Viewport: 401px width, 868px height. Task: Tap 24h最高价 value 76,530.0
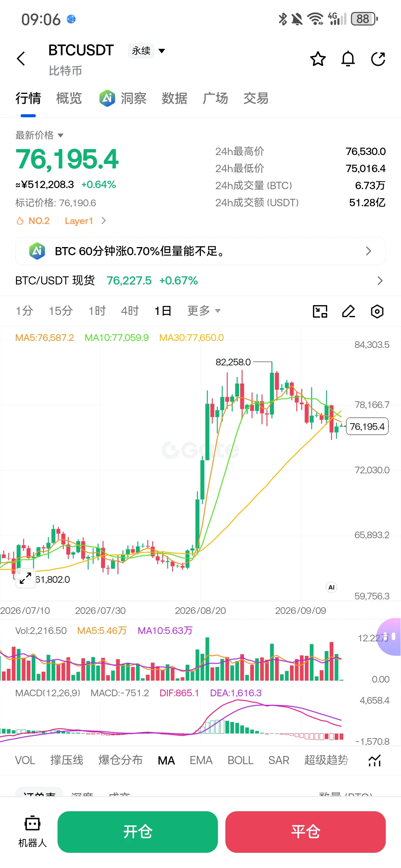point(366,151)
